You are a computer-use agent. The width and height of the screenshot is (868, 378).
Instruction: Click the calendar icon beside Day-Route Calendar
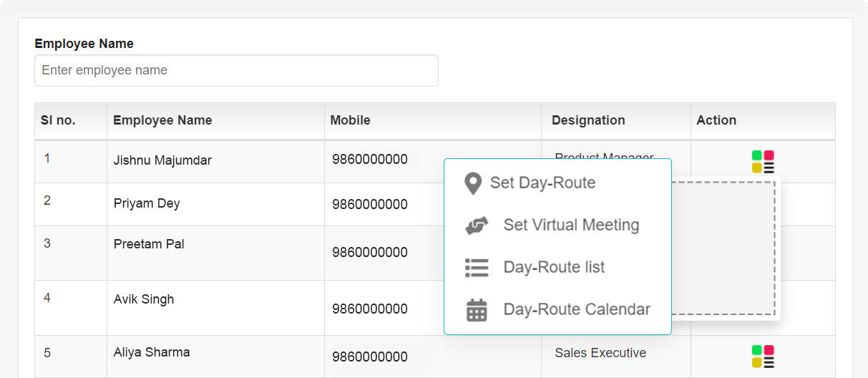[x=477, y=310]
